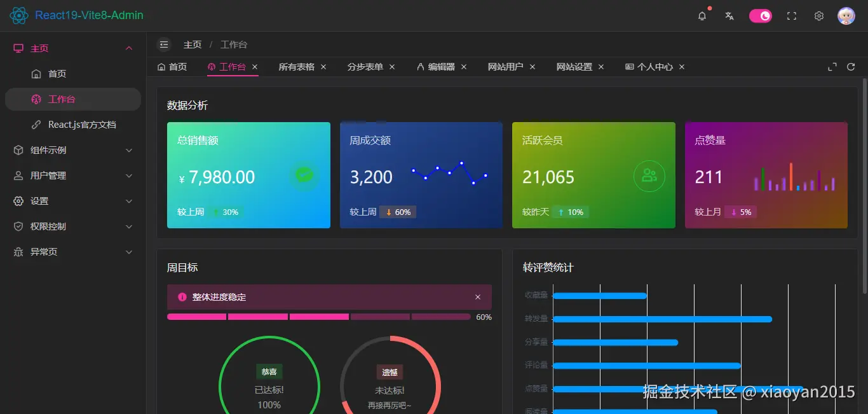Select 工作台 in the sidebar

coord(73,99)
